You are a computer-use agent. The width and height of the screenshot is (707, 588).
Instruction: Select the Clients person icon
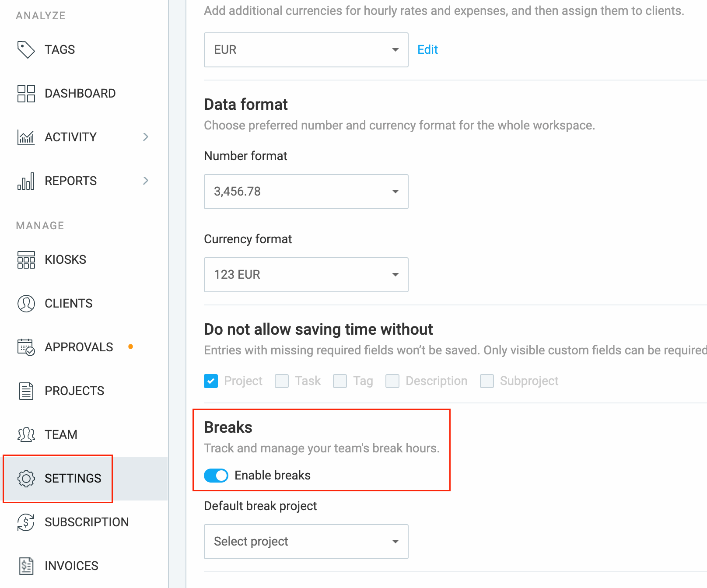coord(26,303)
